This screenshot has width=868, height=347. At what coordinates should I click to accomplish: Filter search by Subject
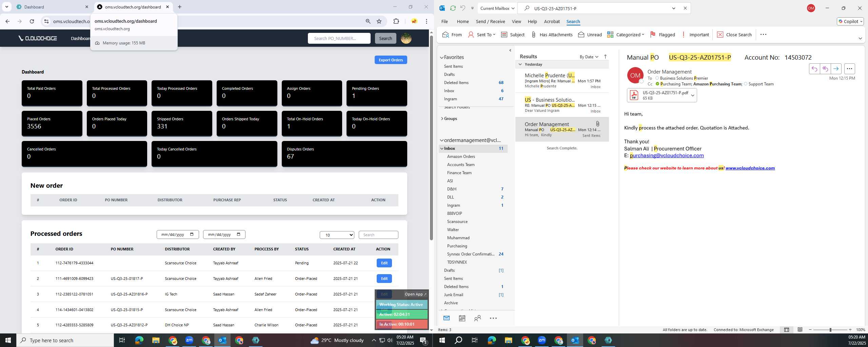click(513, 35)
